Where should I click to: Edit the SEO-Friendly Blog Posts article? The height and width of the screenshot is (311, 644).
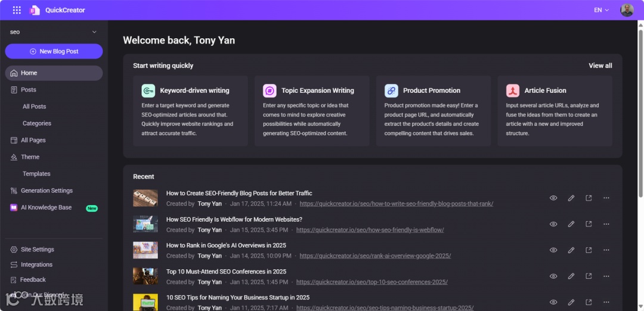(x=571, y=198)
